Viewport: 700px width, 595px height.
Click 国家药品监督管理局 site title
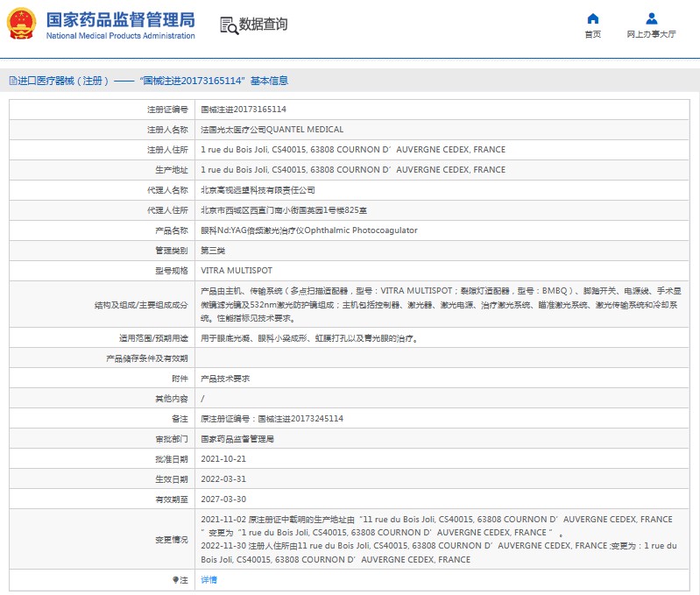121,19
